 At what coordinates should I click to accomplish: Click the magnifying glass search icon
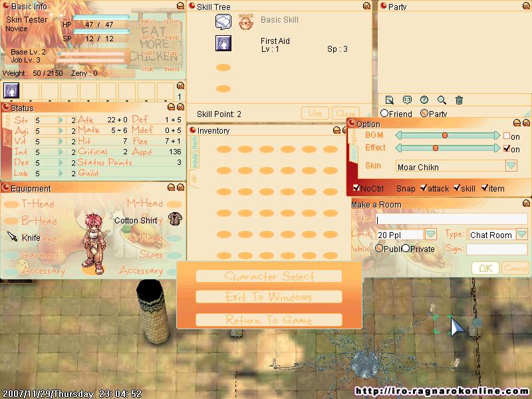[x=442, y=100]
